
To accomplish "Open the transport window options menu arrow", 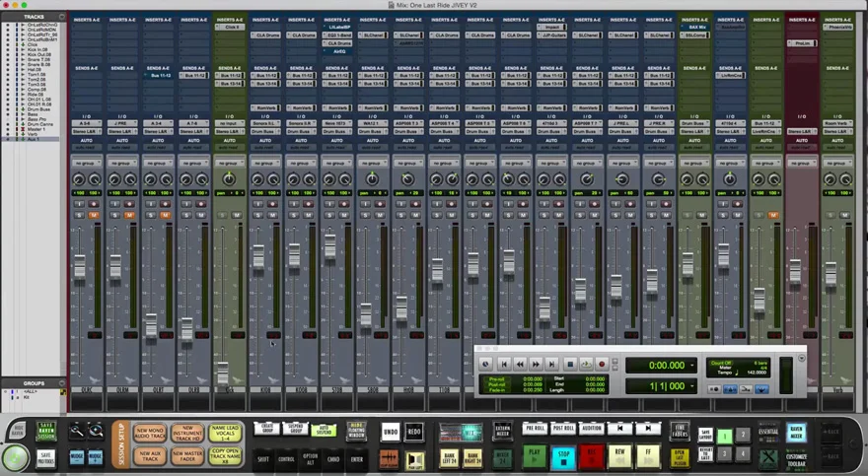I will [x=802, y=359].
